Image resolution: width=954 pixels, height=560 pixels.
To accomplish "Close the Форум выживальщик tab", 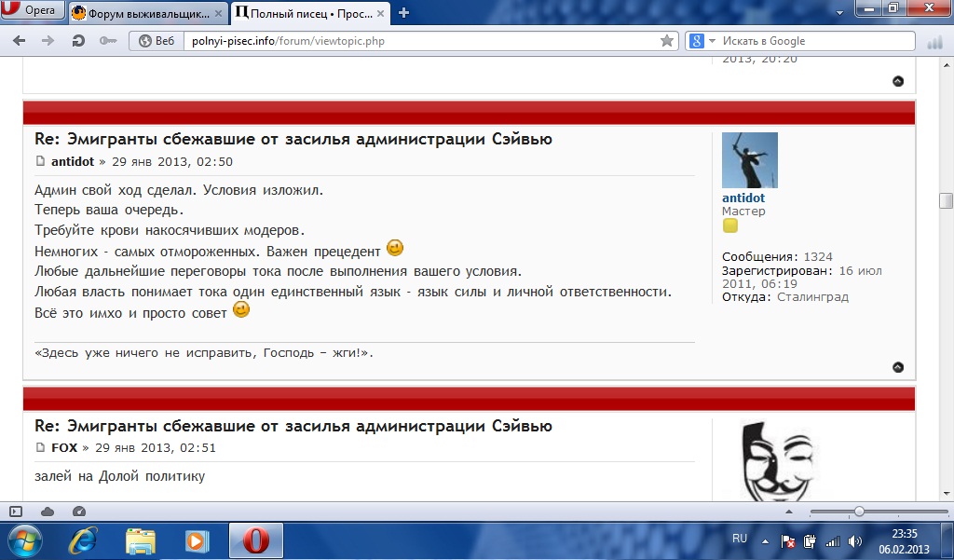I will (x=218, y=13).
